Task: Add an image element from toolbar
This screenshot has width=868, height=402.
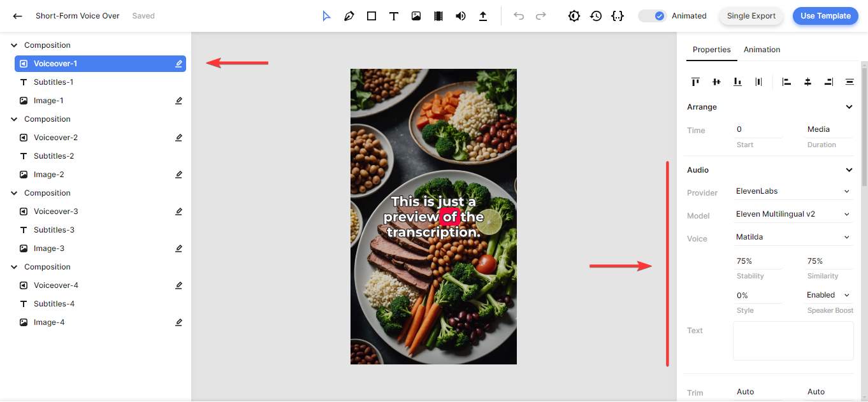Action: click(x=416, y=16)
